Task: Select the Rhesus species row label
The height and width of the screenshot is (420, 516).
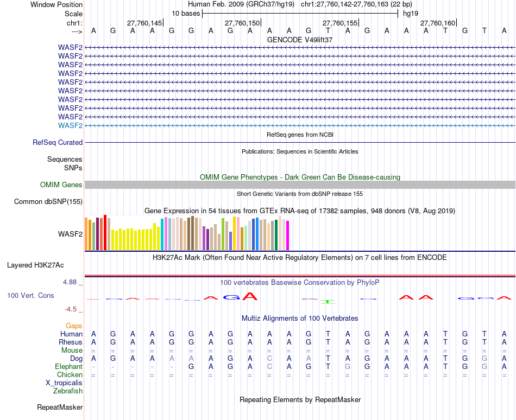Action: 71,342
